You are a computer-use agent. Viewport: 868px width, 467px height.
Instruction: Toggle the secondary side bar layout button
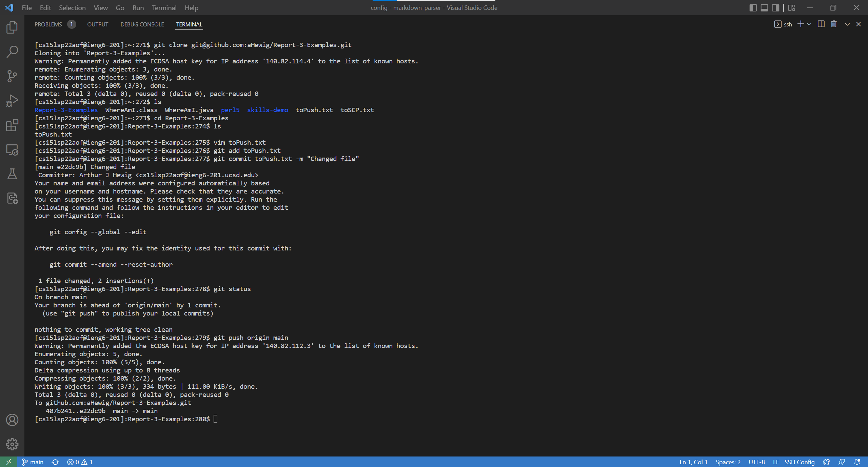click(775, 8)
